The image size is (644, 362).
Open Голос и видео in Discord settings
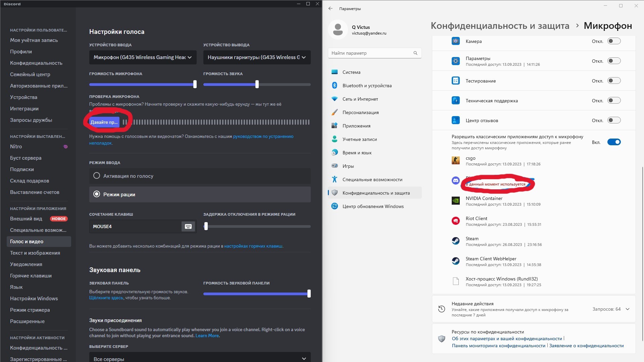[x=39, y=242]
